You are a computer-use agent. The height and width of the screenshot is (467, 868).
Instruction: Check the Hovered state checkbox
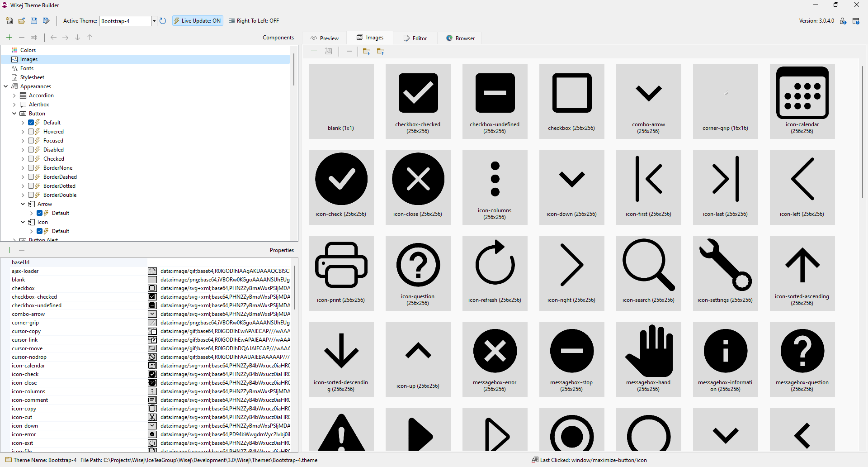tap(31, 132)
